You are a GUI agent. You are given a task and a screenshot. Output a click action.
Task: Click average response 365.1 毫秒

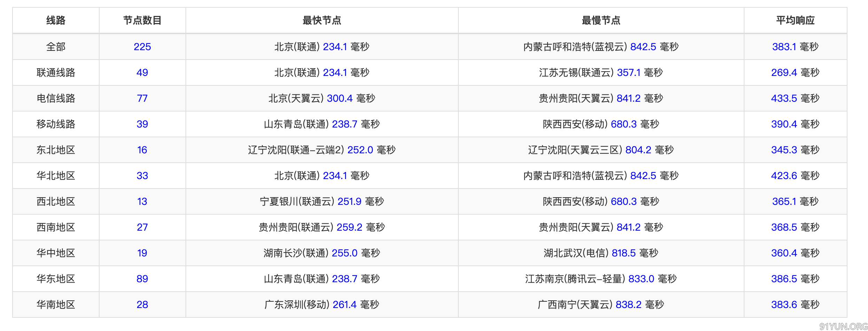pos(795,201)
